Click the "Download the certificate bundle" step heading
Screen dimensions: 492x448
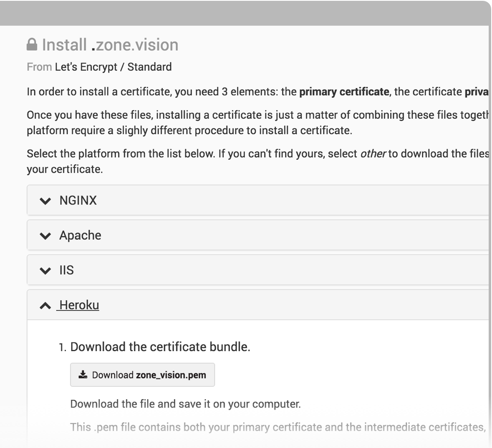point(160,347)
